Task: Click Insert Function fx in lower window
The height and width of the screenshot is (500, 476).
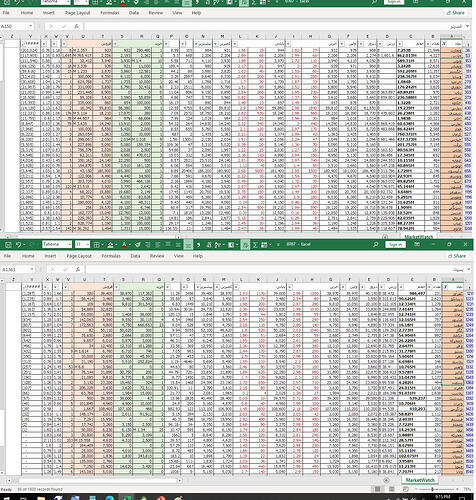Action: [x=78, y=269]
